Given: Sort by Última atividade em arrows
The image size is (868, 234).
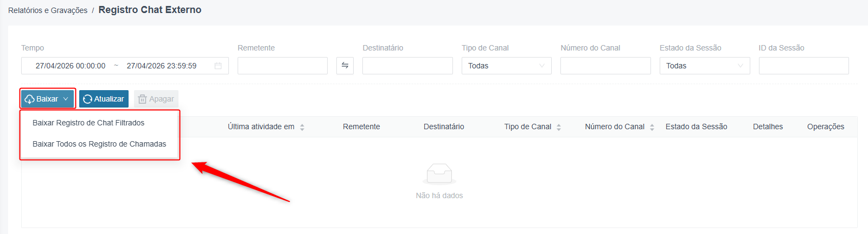Looking at the screenshot, I should pos(302,127).
